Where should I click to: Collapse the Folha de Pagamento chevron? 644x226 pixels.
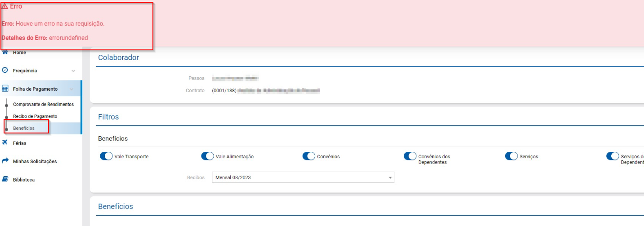72,89
